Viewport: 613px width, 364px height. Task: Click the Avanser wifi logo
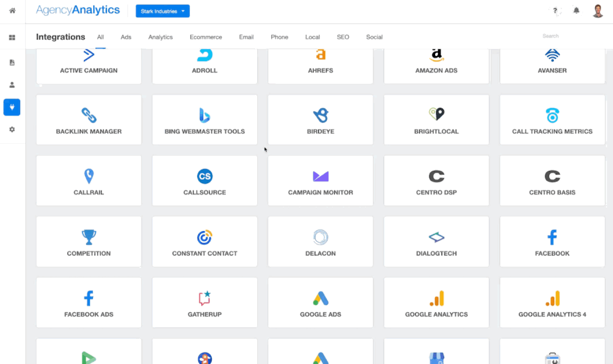pos(552,55)
